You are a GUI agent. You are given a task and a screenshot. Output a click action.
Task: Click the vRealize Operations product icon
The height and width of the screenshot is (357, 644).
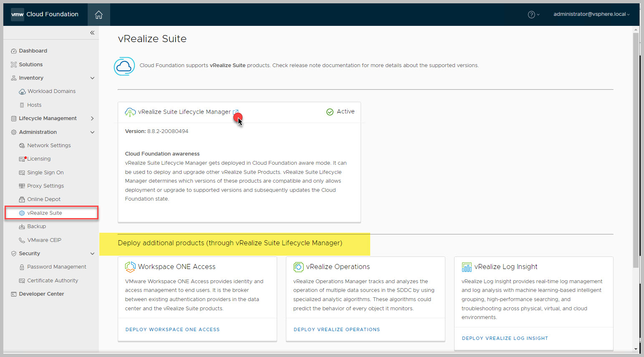tap(298, 266)
